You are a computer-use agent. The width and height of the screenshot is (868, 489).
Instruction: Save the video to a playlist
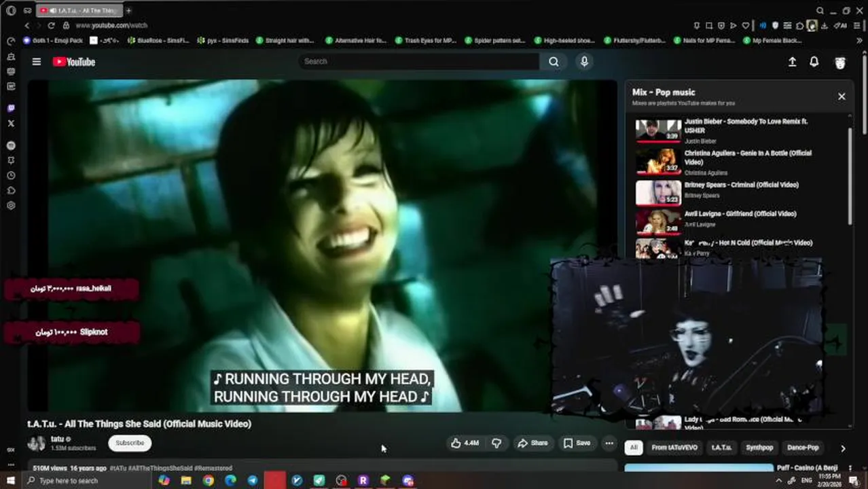pyautogui.click(x=577, y=443)
